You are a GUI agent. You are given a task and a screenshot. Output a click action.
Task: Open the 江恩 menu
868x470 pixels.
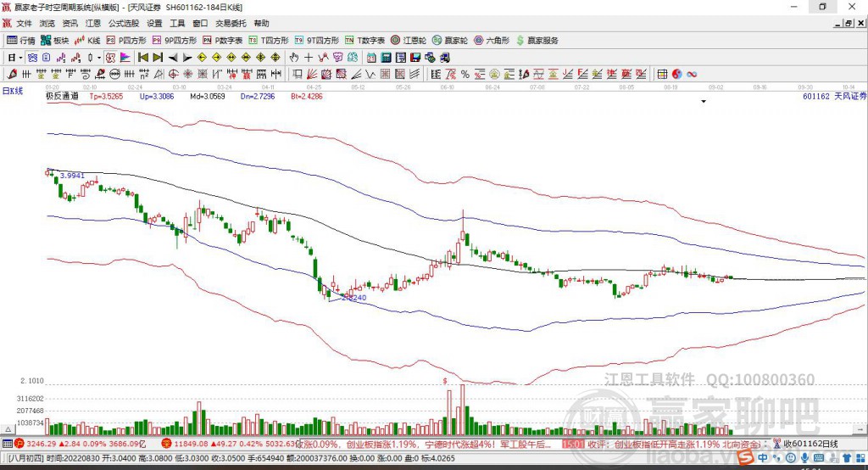click(x=93, y=23)
